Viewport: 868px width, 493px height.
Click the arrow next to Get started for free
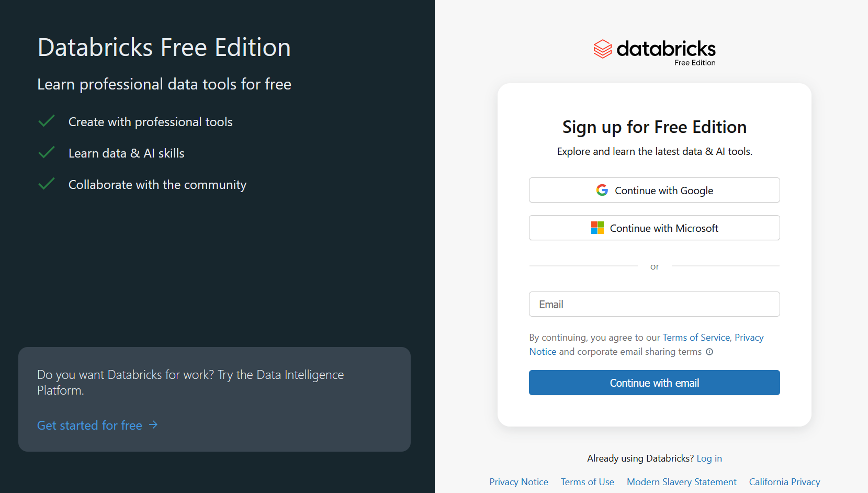click(153, 425)
